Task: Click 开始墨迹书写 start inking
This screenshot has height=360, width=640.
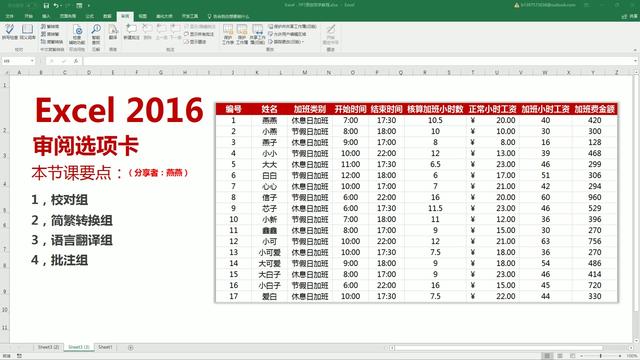Action: point(331,34)
